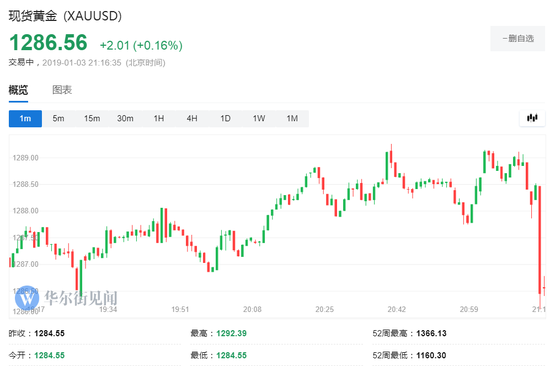Click the 52周最高 value 1366.13
Image resolution: width=550 pixels, height=366 pixels.
pyautogui.click(x=431, y=333)
